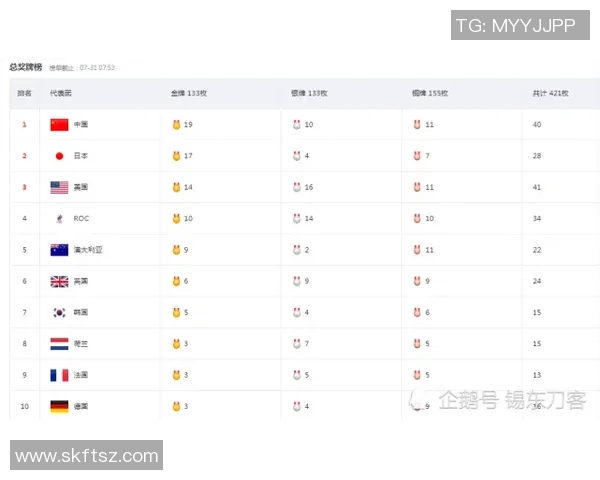Click the silver medal icon in Japan's row
Screen dimensions: 600x480
pyautogui.click(x=297, y=156)
